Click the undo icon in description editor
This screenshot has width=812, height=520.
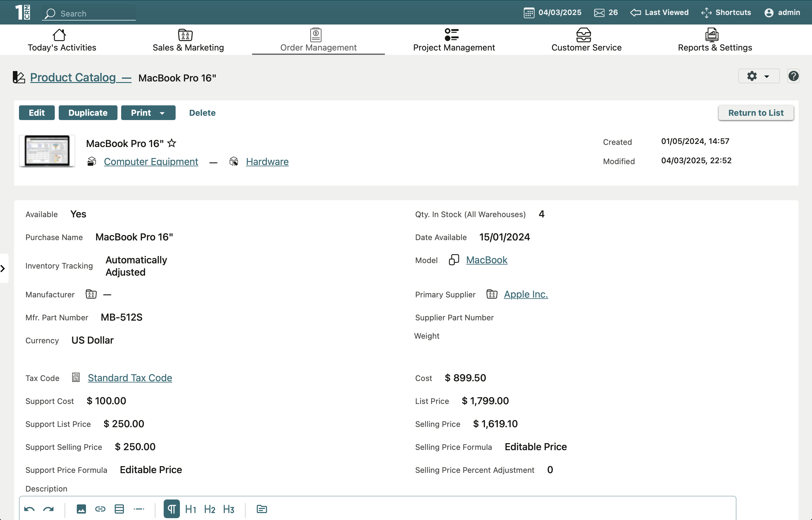(29, 509)
